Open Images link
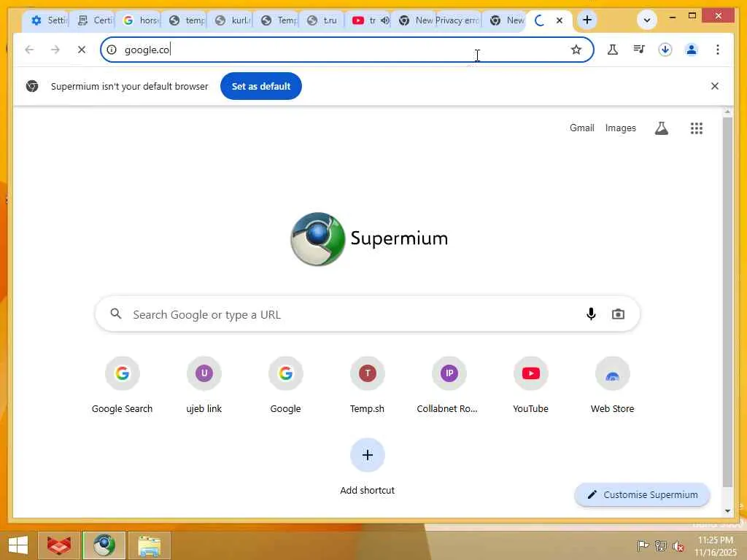The height and width of the screenshot is (560, 747). pyautogui.click(x=620, y=128)
